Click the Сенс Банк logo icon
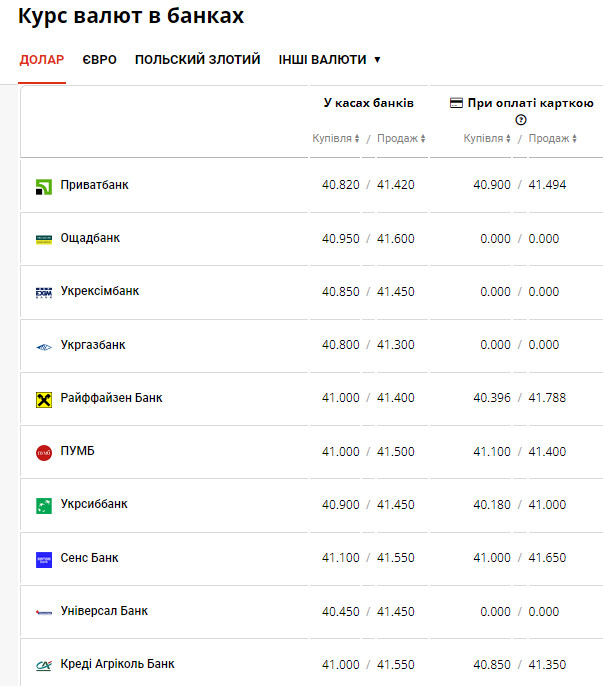The width and height of the screenshot is (603, 686). [x=43, y=559]
